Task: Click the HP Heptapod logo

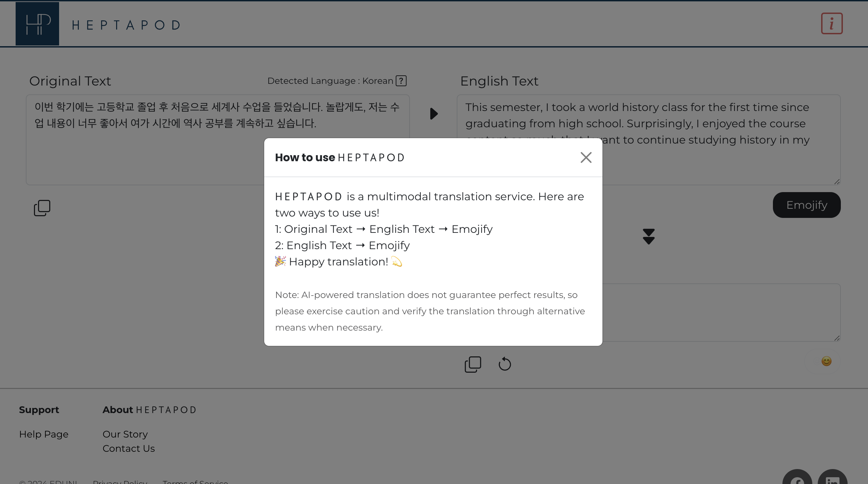Action: click(x=37, y=24)
